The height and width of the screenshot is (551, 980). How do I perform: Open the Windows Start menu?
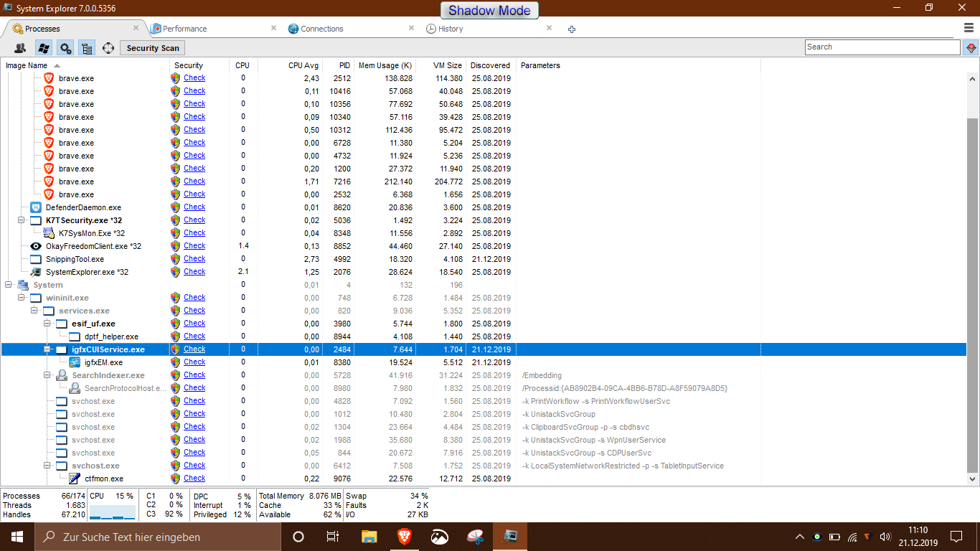17,537
